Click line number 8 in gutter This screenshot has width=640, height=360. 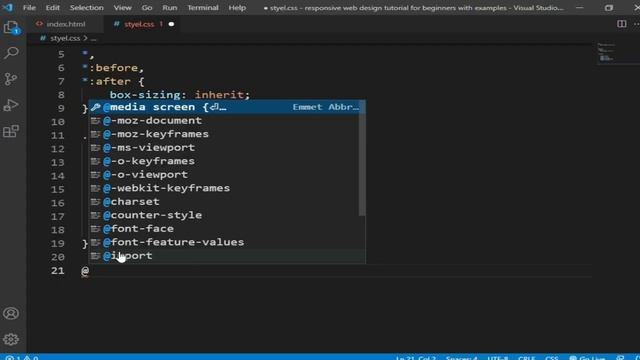[x=61, y=95]
